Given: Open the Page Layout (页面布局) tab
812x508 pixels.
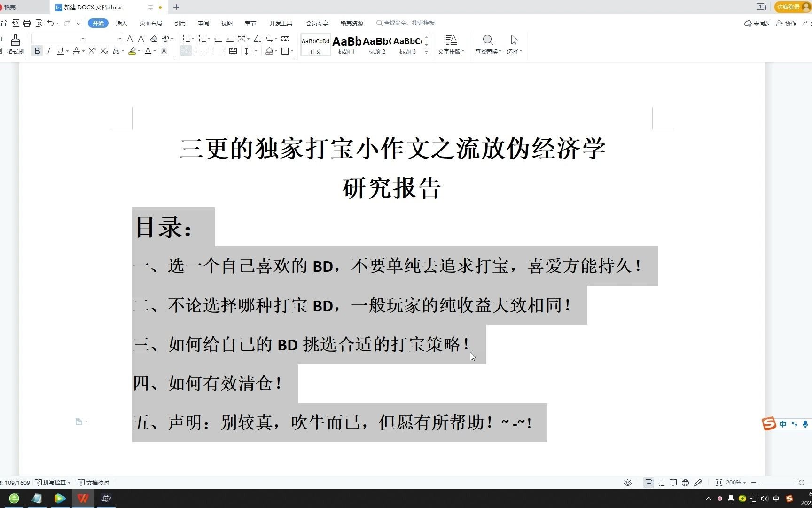Looking at the screenshot, I should click(150, 23).
